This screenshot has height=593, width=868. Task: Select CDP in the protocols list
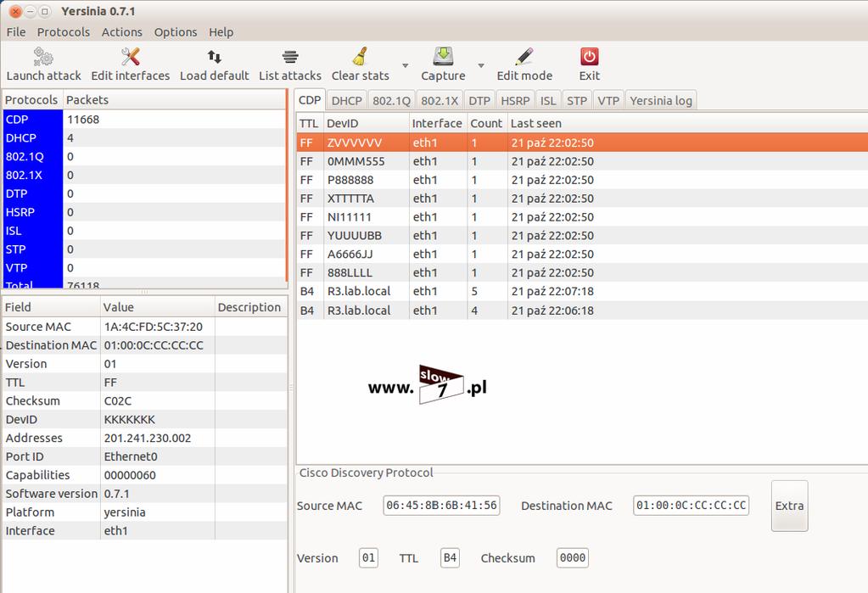[x=144, y=119]
